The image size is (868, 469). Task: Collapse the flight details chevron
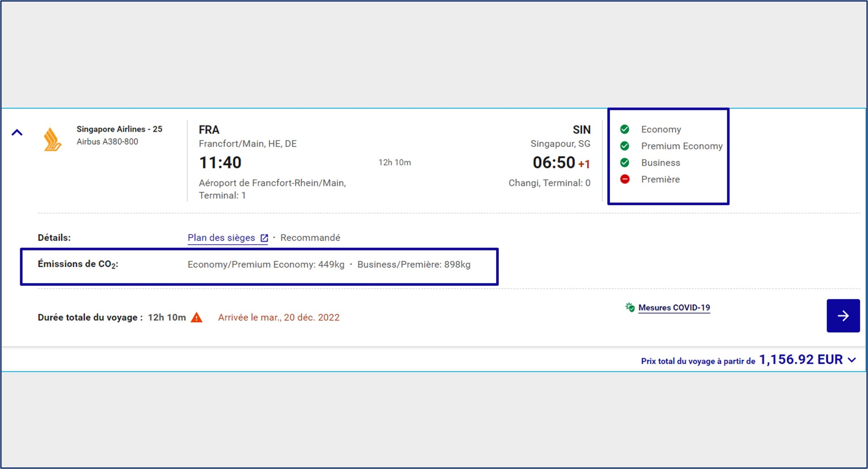point(17,132)
